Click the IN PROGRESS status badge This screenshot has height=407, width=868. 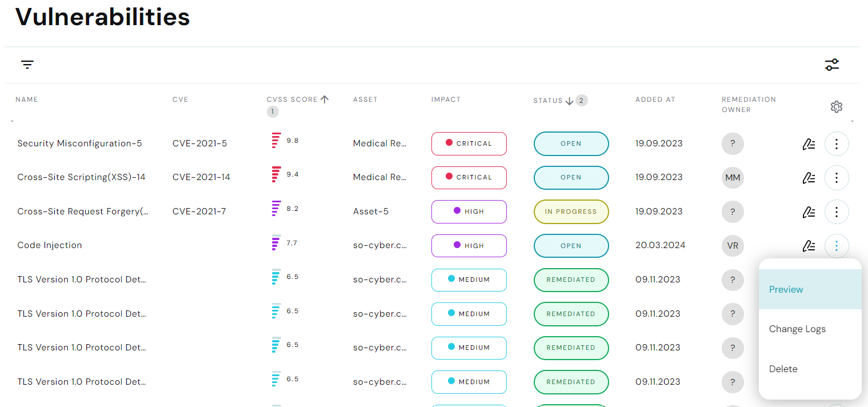pyautogui.click(x=571, y=212)
